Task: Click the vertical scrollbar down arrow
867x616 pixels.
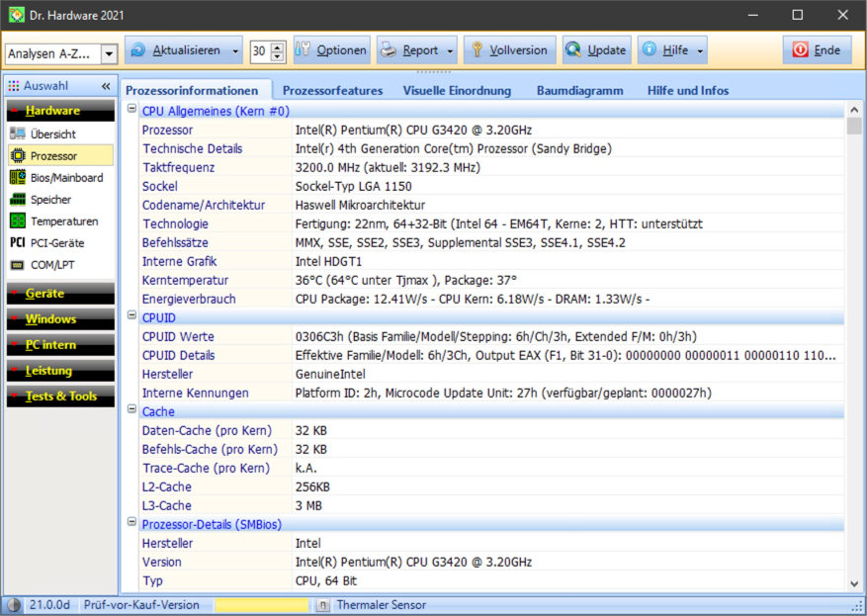Action: tap(854, 584)
